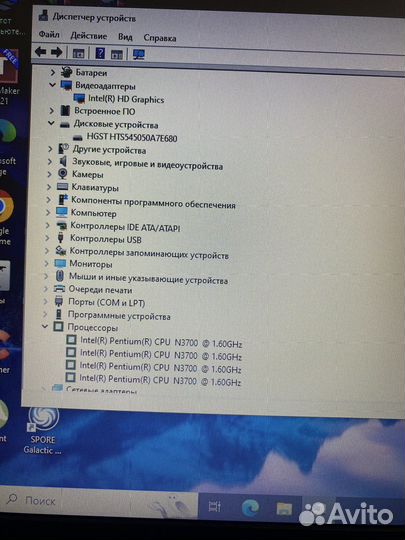Expand the Другие устройства node
The width and height of the screenshot is (405, 540).
[50, 149]
